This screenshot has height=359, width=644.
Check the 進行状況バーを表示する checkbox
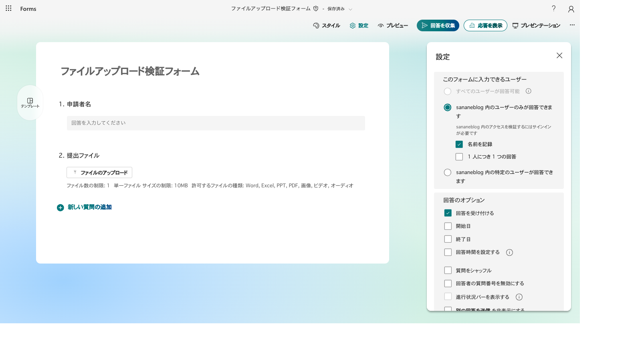(x=448, y=297)
